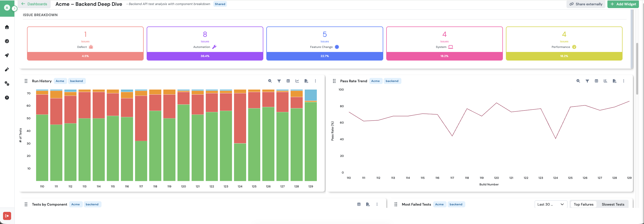Click the build 117 bar in Run History
Image resolution: width=644 pixels, height=224 pixels.
[141, 135]
